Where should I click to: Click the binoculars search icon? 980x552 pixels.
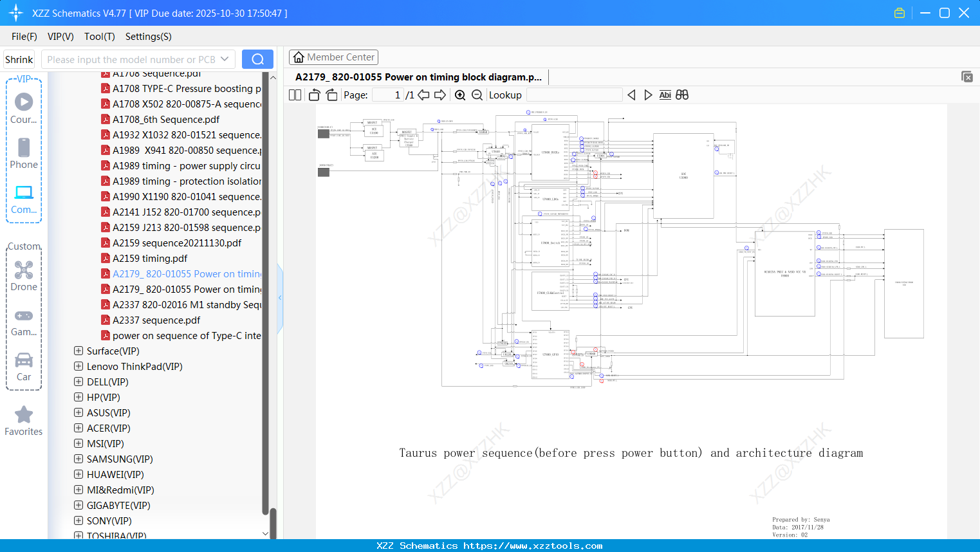682,95
